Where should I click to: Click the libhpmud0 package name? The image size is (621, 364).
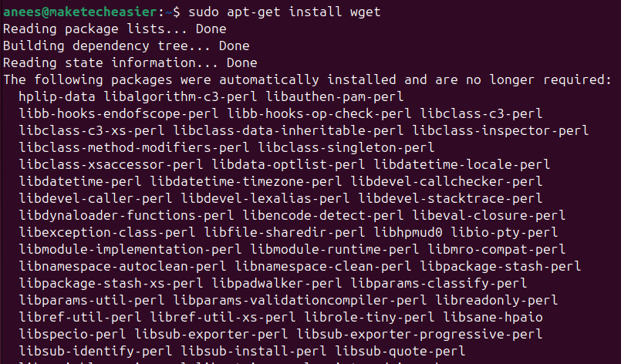click(x=408, y=233)
